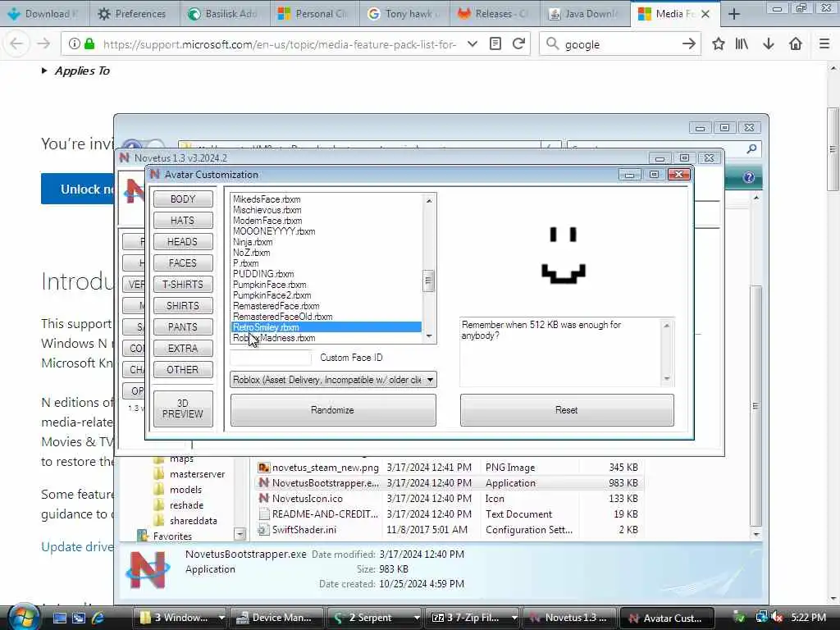840x630 pixels.
Task: Click browser Forward arrow
Action: click(43, 44)
